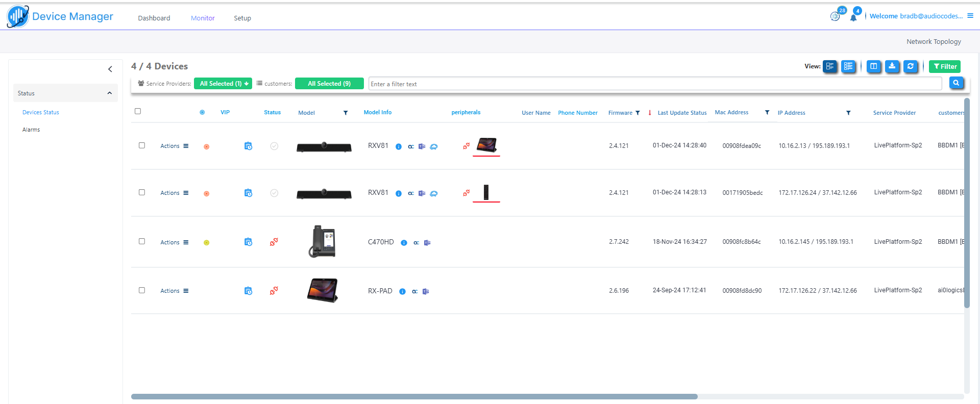Click the refresh devices icon
This screenshot has width=980, height=404.
911,66
